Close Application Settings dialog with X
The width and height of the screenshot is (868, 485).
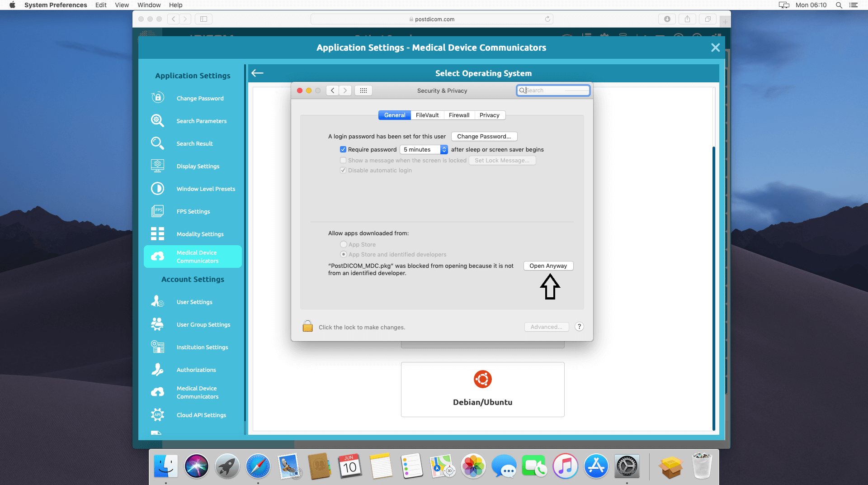coord(715,48)
